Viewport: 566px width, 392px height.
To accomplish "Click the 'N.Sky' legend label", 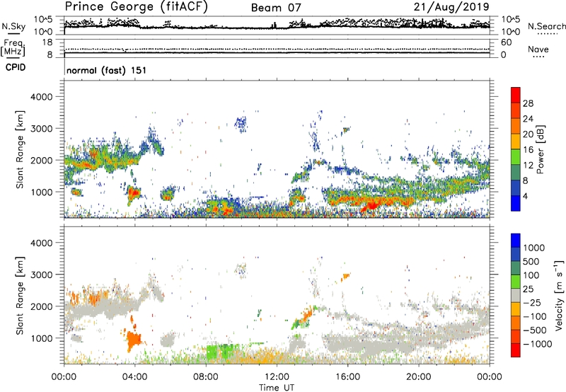I will (x=13, y=26).
